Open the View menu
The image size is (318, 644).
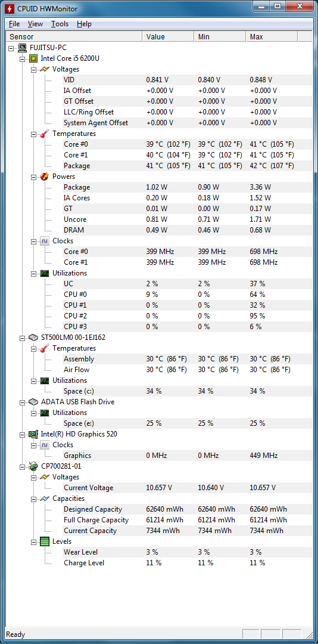[35, 24]
